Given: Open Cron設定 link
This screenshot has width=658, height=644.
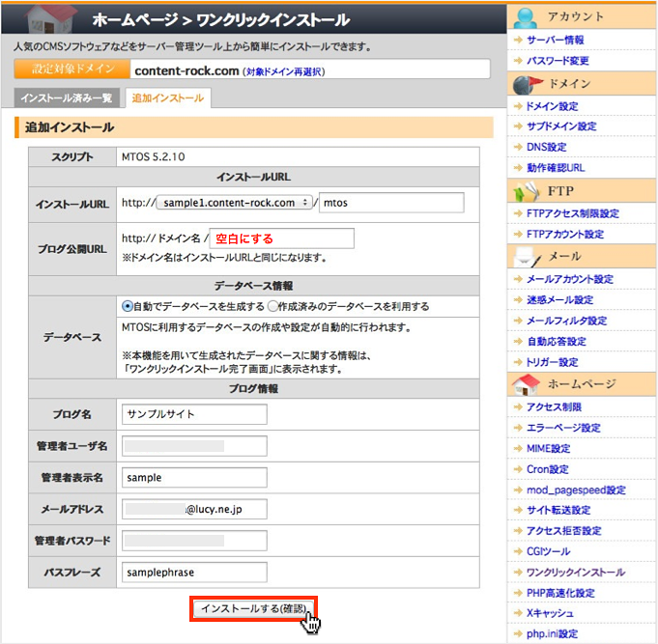Looking at the screenshot, I should click(x=548, y=469).
